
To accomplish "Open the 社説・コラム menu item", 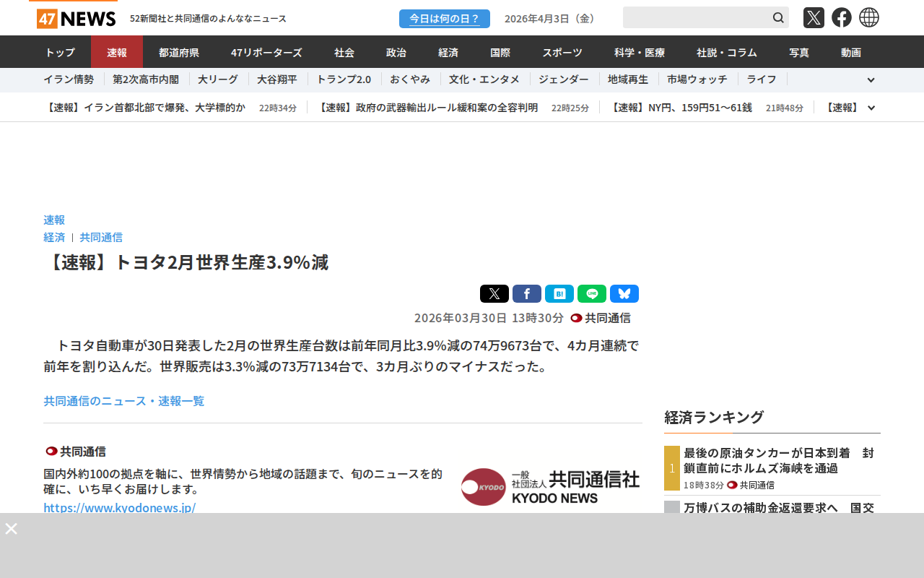I will [727, 52].
